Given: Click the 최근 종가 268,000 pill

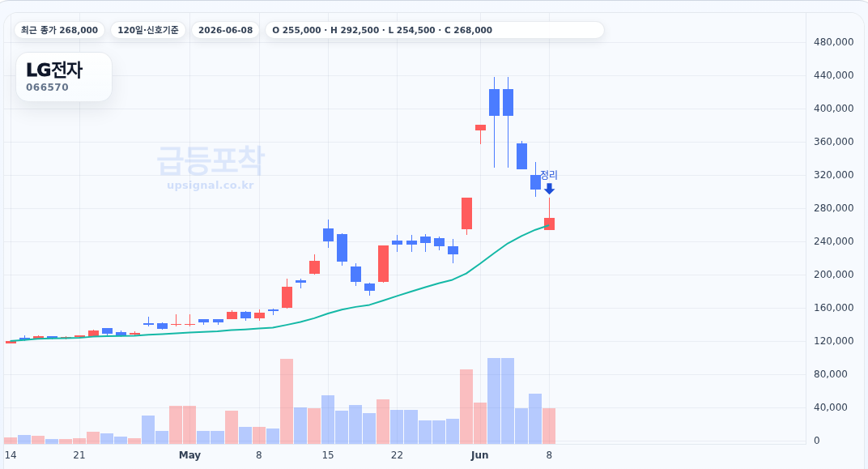Looking at the screenshot, I should tap(59, 30).
